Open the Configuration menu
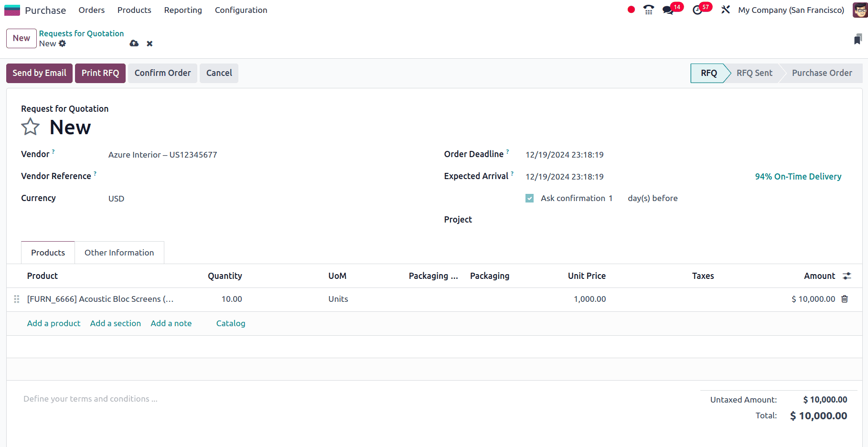The height and width of the screenshot is (447, 868). pos(241,10)
